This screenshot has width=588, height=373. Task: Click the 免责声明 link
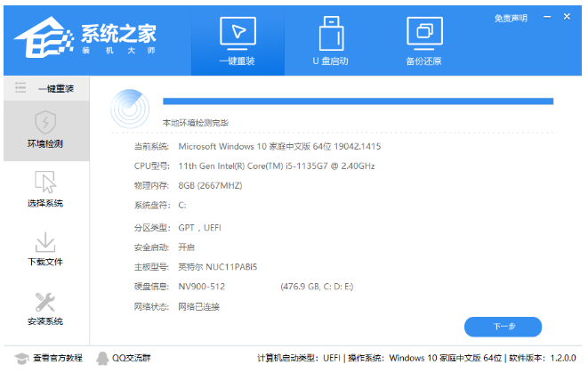pyautogui.click(x=511, y=18)
